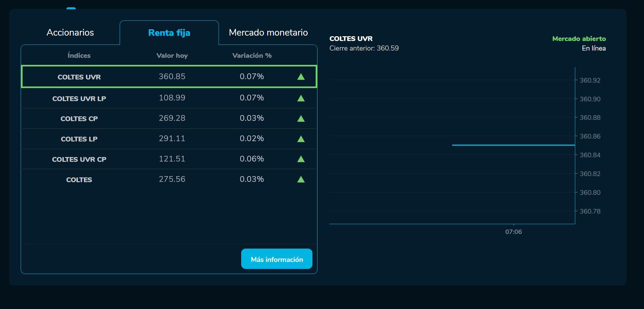Pick the COLTES LP index name
Screen dimensions: 644x309
point(79,139)
